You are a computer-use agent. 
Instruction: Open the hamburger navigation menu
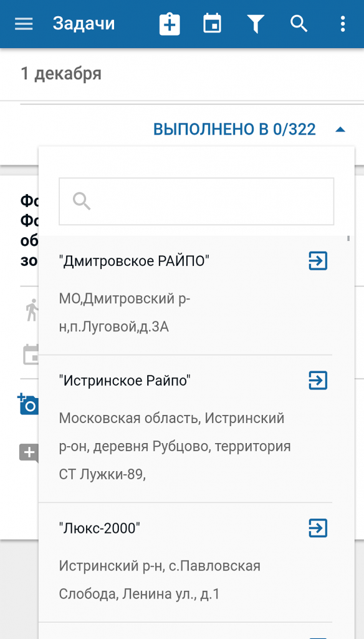coord(24,24)
